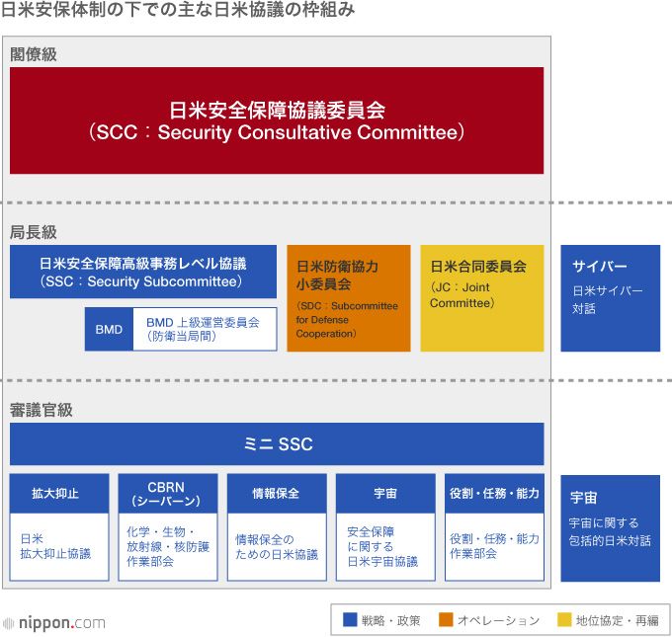The image size is (672, 637).
Task: Select the 日米拡大抑止協議 text box
Action: [x=58, y=546]
